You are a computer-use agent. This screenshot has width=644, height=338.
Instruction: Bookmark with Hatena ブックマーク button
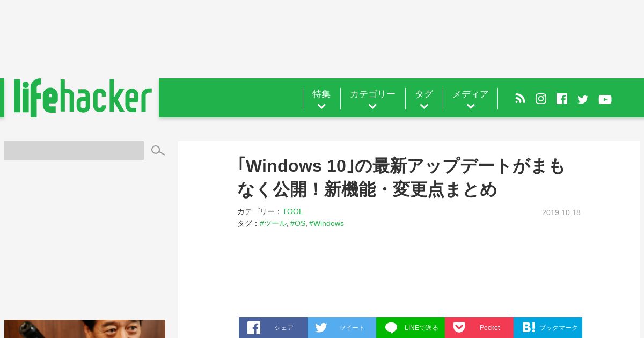(548, 327)
